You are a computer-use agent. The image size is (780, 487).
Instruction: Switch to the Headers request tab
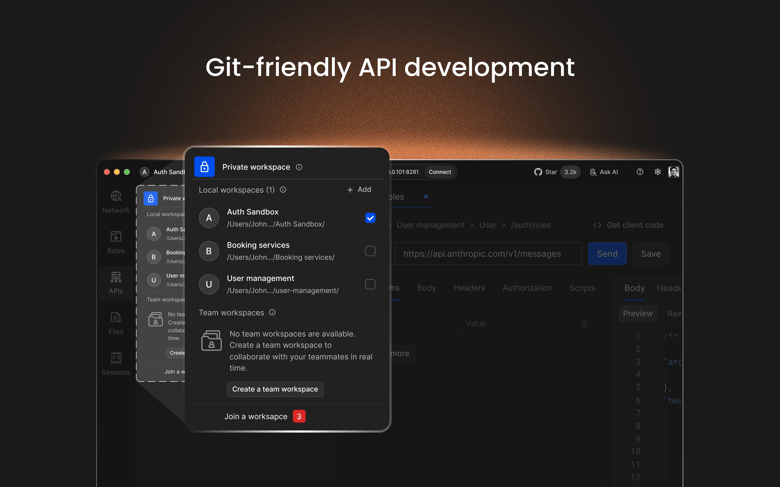(x=469, y=288)
